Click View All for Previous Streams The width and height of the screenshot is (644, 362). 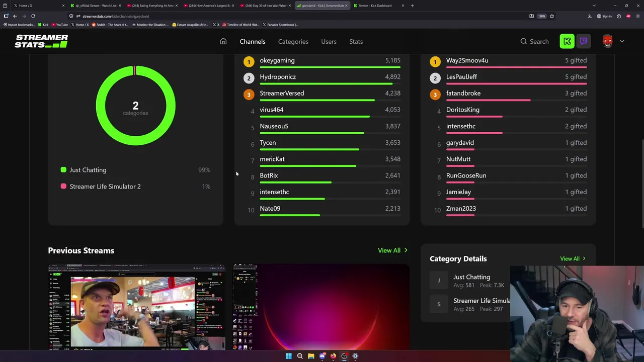click(393, 250)
